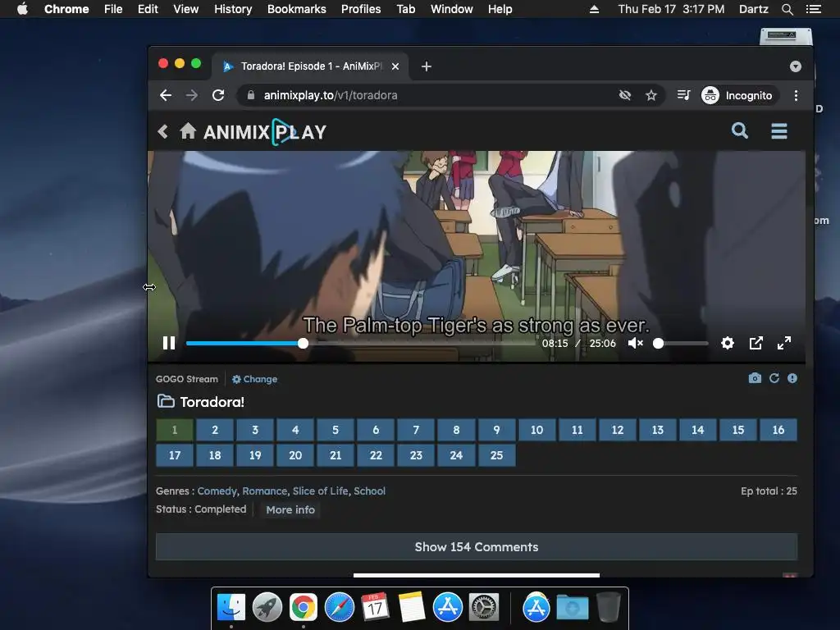Report an issue with exclamation icon
Viewport: 840px width, 630px height.
point(792,378)
